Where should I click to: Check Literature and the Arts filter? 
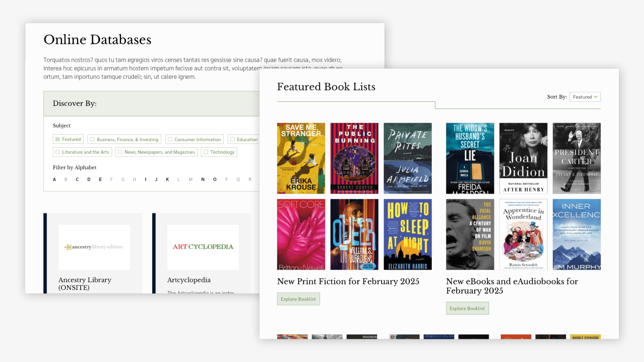58,152
